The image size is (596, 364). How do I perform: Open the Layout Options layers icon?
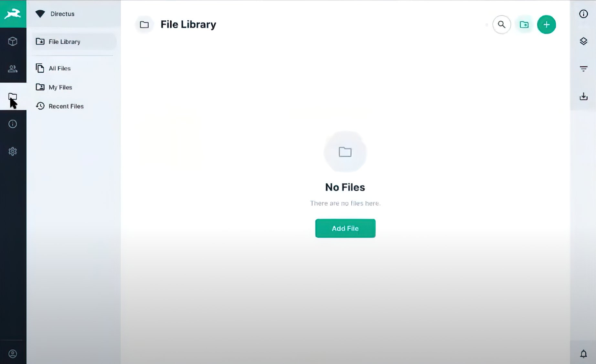[x=583, y=41]
